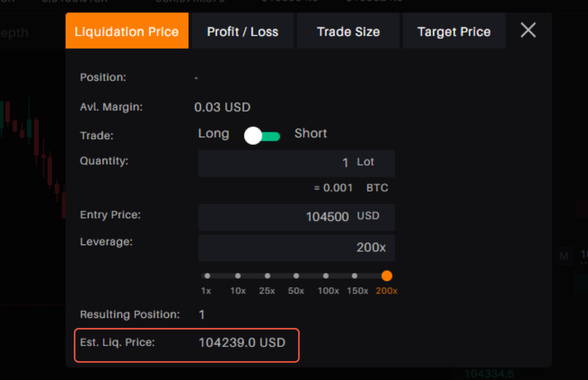588x380 pixels.
Task: Set leverage slider to 100x
Action: (326, 276)
